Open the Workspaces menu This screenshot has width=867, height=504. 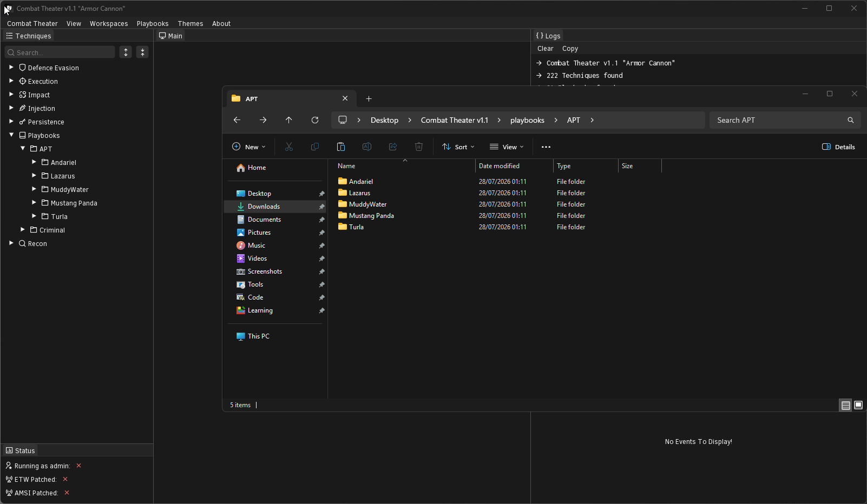click(x=109, y=23)
